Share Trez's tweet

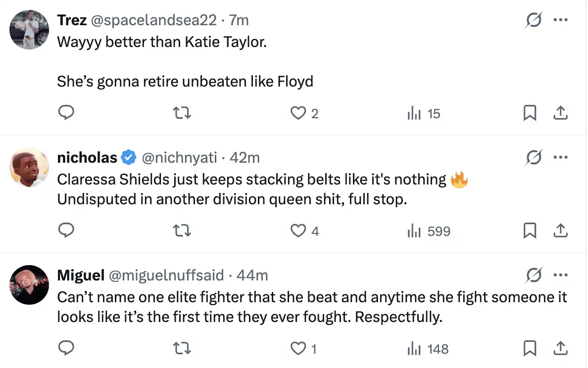point(560,113)
